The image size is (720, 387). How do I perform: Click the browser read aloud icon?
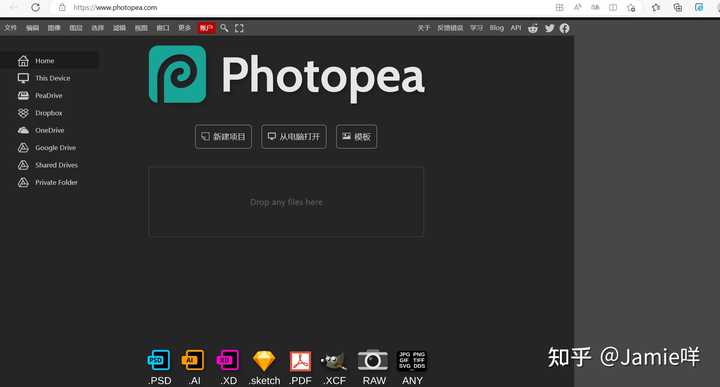[578, 7]
